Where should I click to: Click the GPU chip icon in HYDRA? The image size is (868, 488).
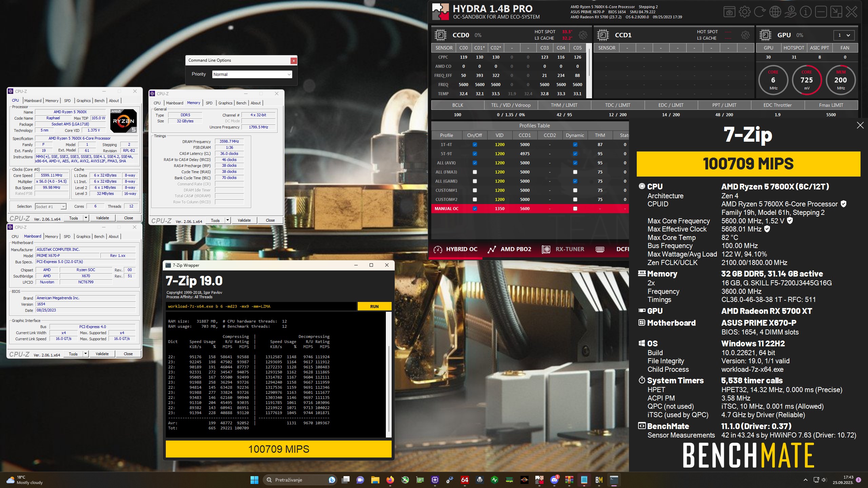[765, 35]
